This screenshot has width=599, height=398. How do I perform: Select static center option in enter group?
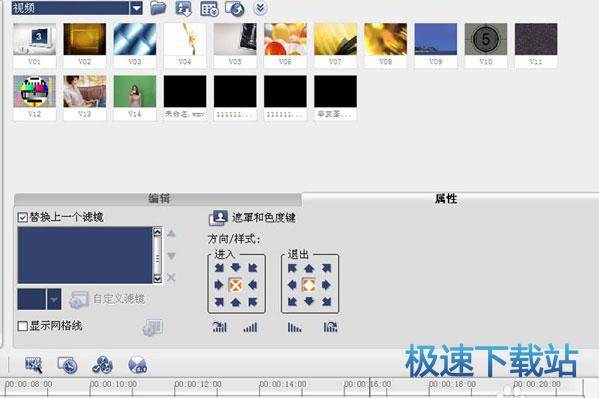tap(236, 285)
